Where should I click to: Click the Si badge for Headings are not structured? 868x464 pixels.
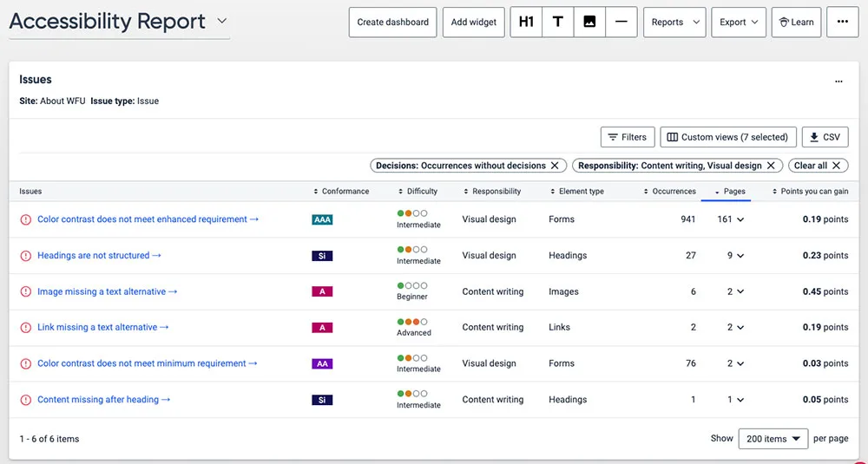click(x=322, y=256)
